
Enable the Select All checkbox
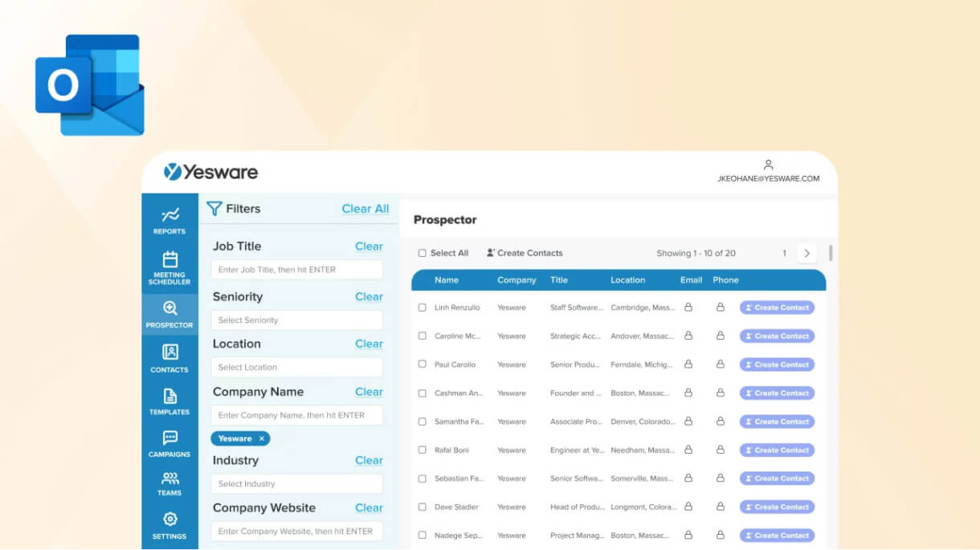coord(422,252)
